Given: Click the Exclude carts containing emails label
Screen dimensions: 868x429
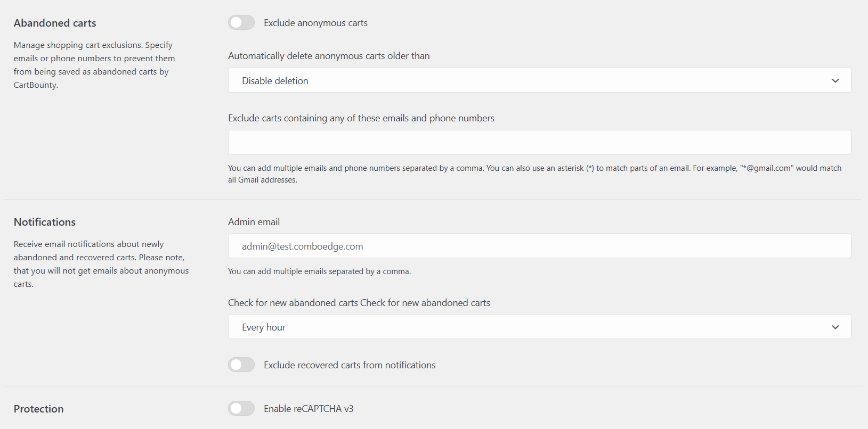Looking at the screenshot, I should [361, 118].
